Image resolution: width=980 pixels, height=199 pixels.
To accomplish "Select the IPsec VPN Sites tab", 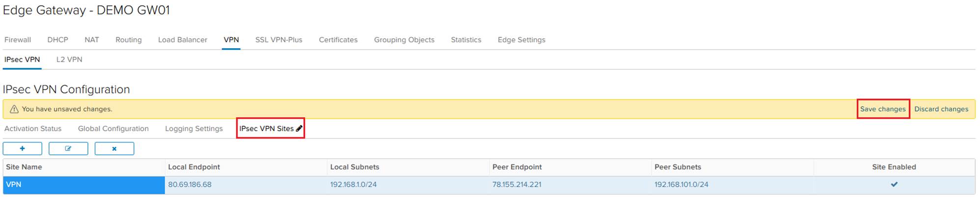I will coord(267,129).
